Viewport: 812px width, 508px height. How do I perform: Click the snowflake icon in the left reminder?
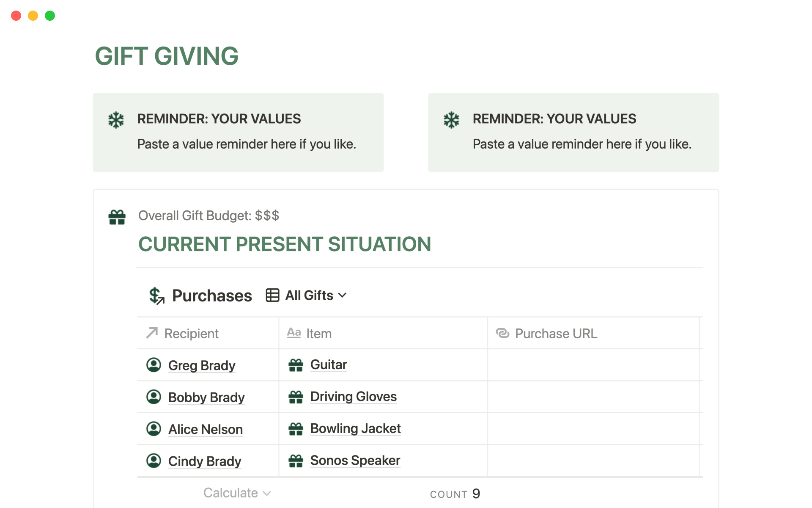click(116, 120)
